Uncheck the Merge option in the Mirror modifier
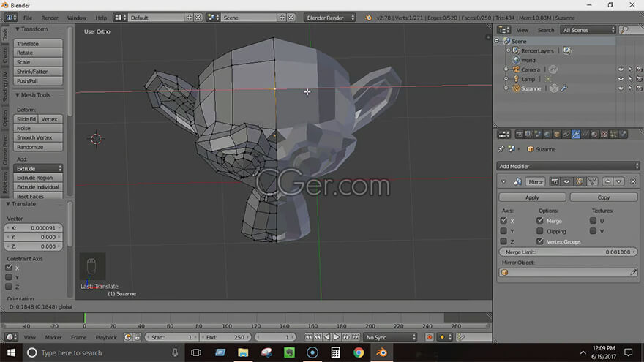This screenshot has width=644, height=362. pos(539,220)
